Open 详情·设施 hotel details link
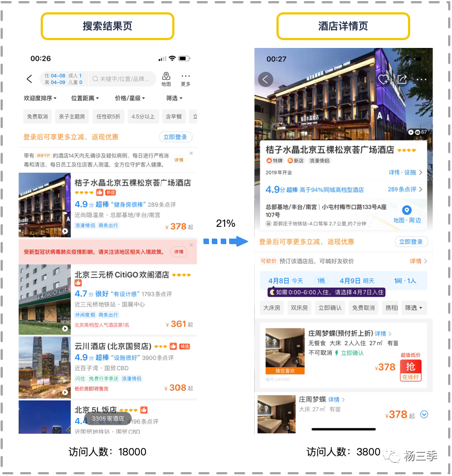Viewport: 452px width, 476px height. 406,172
